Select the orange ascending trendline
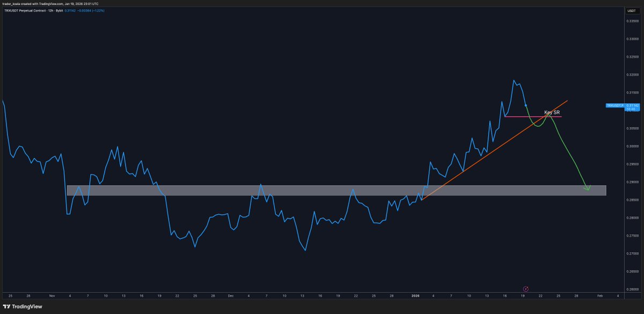 coord(495,150)
